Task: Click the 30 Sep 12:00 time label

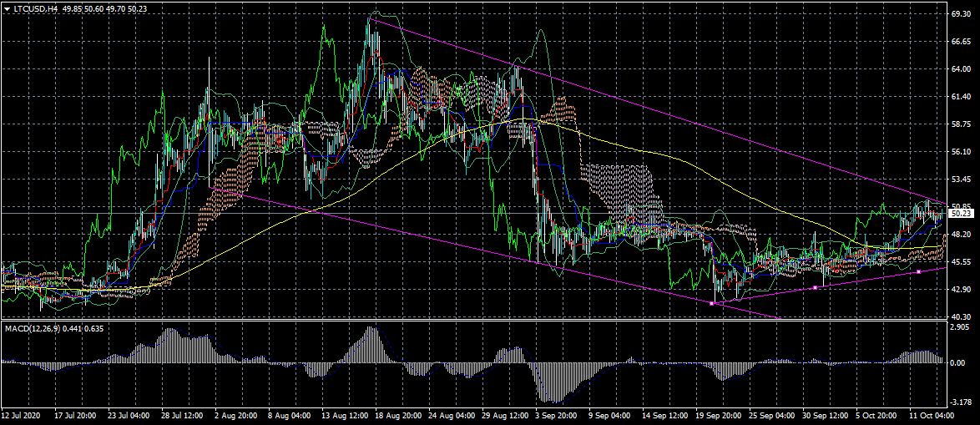Action: [825, 415]
